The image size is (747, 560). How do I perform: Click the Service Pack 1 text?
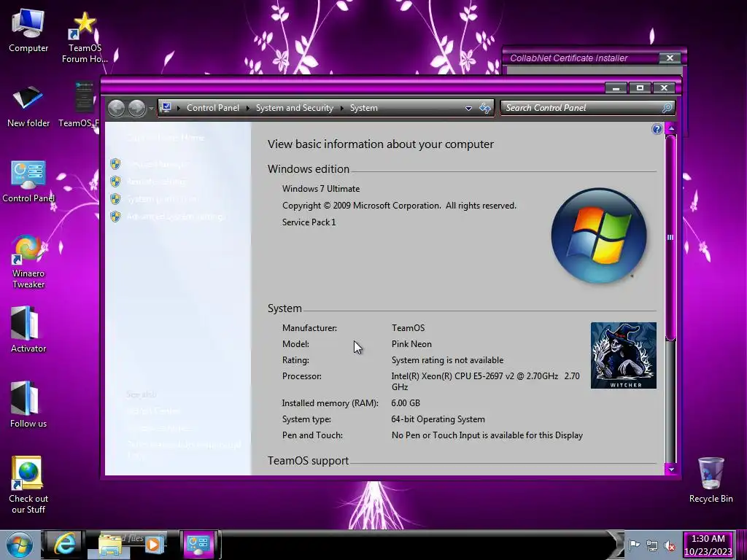[309, 222]
